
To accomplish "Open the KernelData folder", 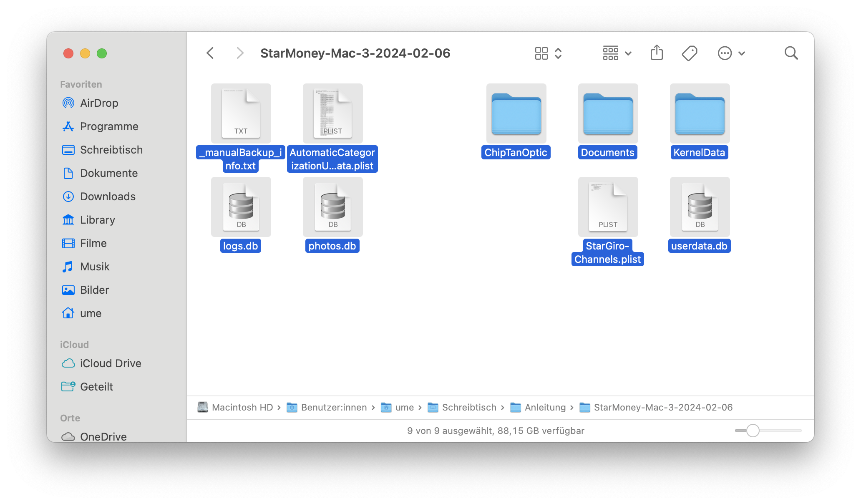I will coord(700,114).
